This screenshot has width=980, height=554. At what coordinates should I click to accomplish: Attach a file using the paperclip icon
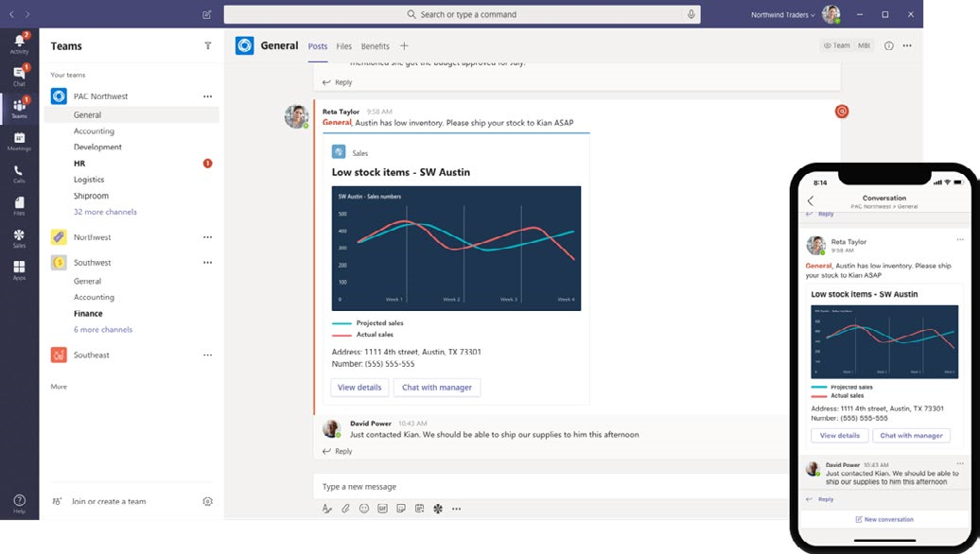coord(345,509)
